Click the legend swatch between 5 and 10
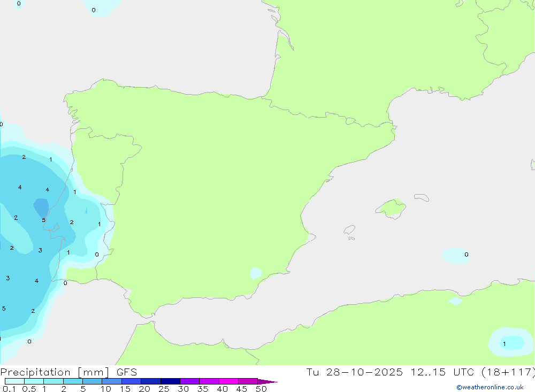Image resolution: width=535 pixels, height=392 pixels. pyautogui.click(x=93, y=381)
